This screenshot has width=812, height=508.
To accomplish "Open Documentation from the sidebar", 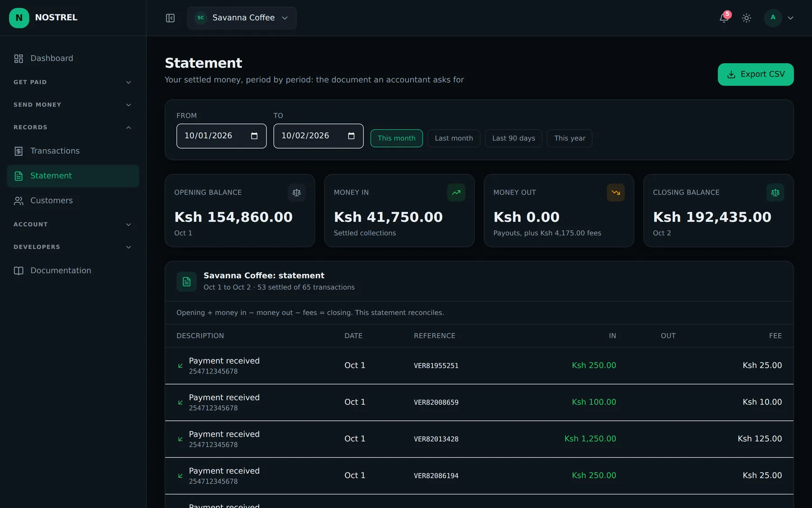I will pyautogui.click(x=73, y=270).
